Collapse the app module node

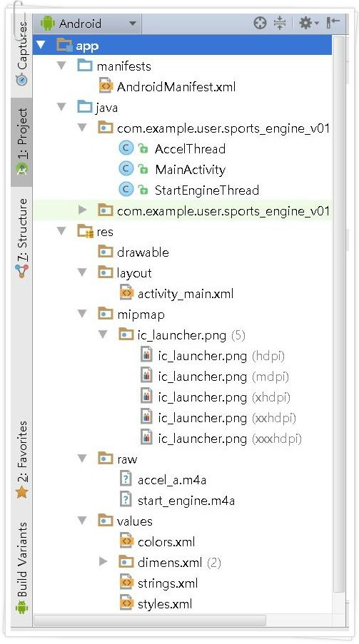tap(41, 45)
